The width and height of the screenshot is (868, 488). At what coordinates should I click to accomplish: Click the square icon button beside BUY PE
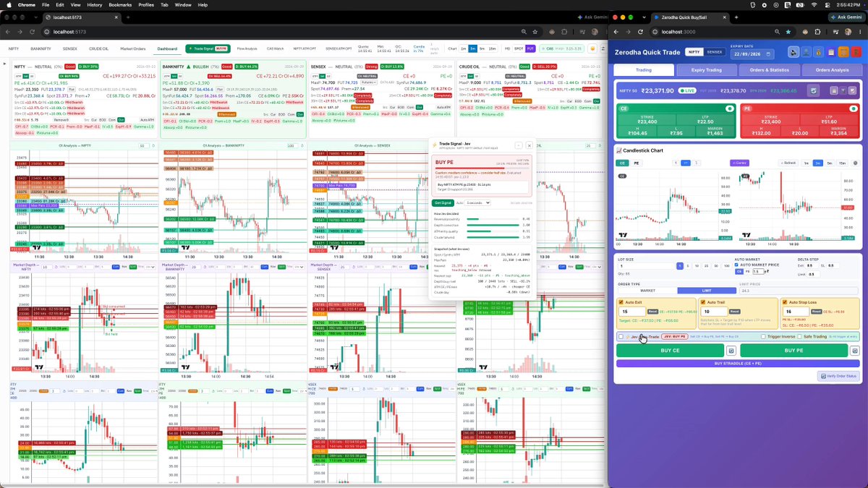click(855, 351)
